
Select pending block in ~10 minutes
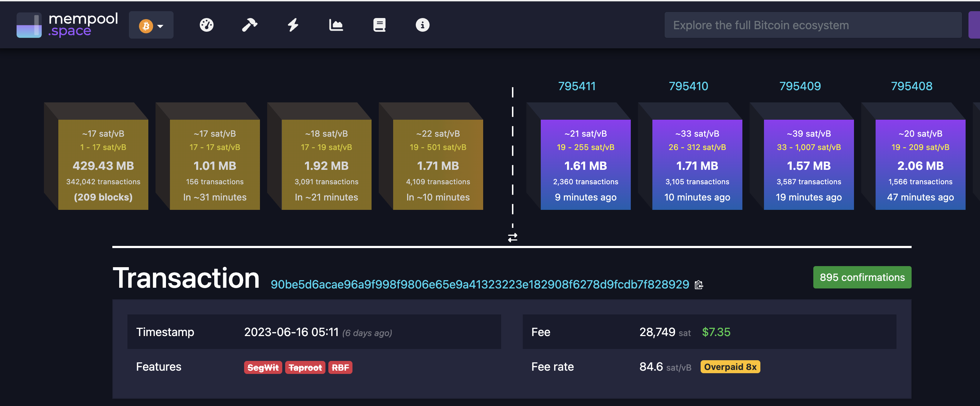pos(438,164)
